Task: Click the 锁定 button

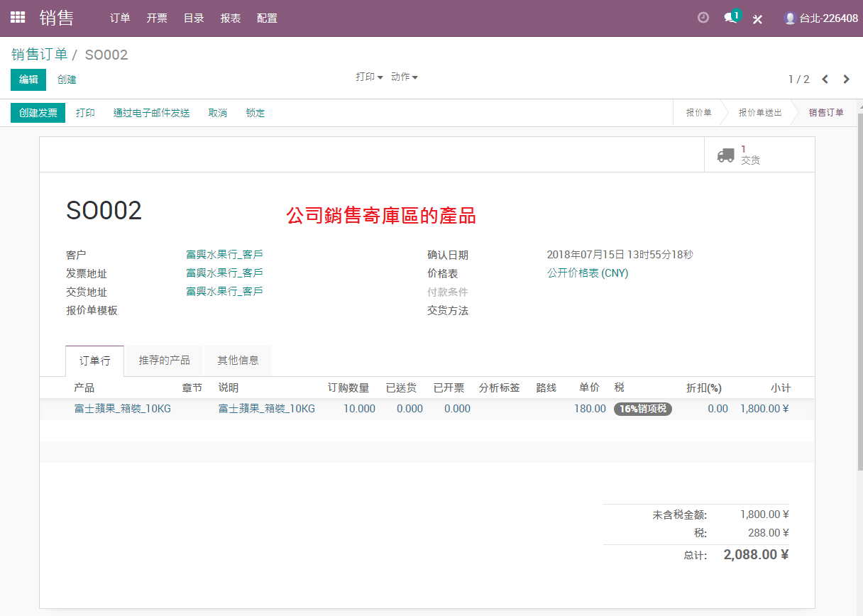Action: tap(255, 113)
